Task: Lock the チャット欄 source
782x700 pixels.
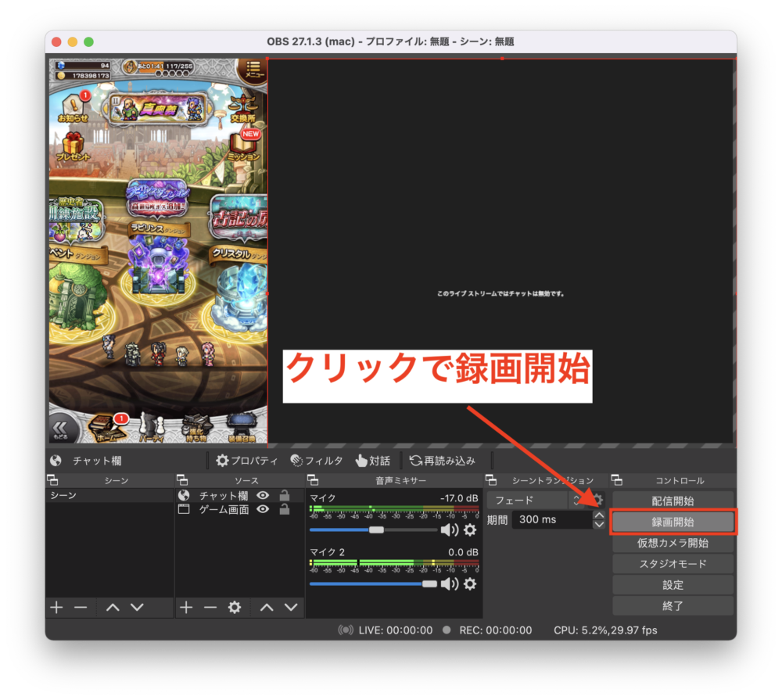Action: click(x=285, y=495)
